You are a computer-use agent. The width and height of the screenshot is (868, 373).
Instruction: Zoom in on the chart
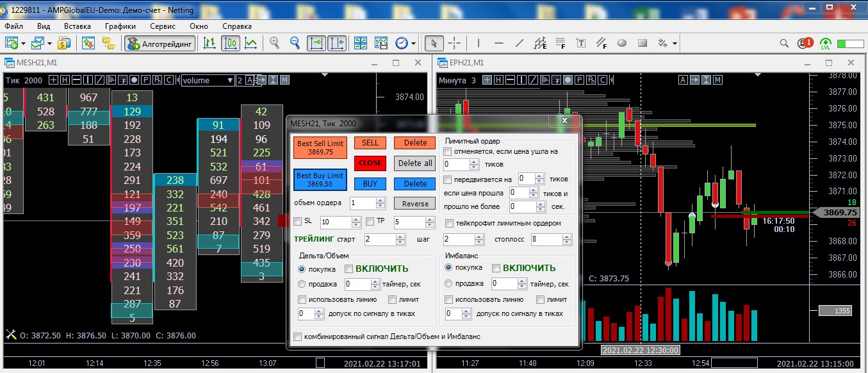[275, 44]
